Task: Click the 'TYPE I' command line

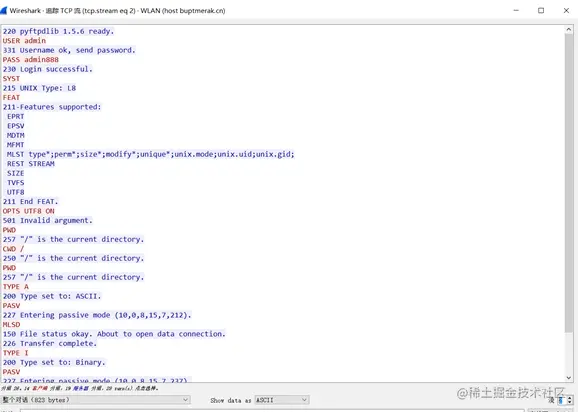Action: (15, 353)
